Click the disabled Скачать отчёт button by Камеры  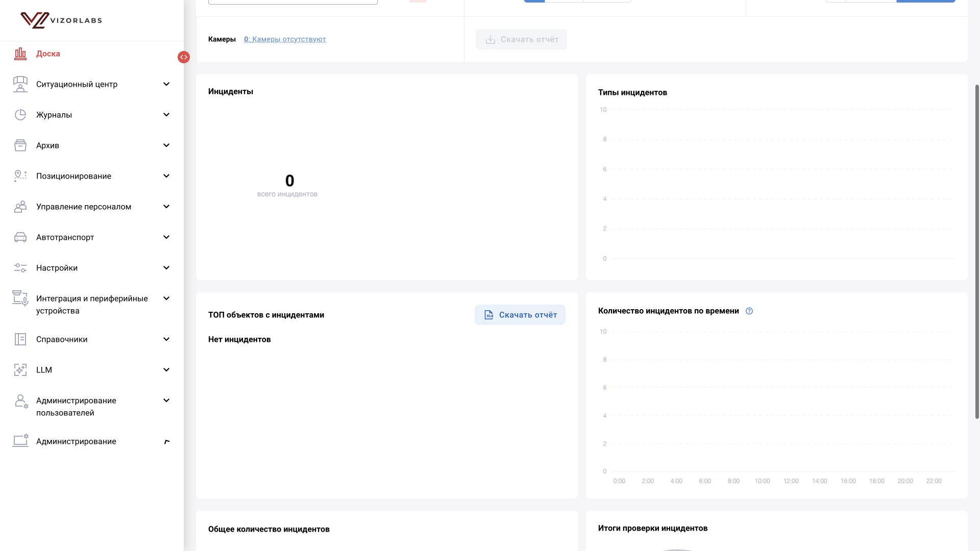pos(522,39)
